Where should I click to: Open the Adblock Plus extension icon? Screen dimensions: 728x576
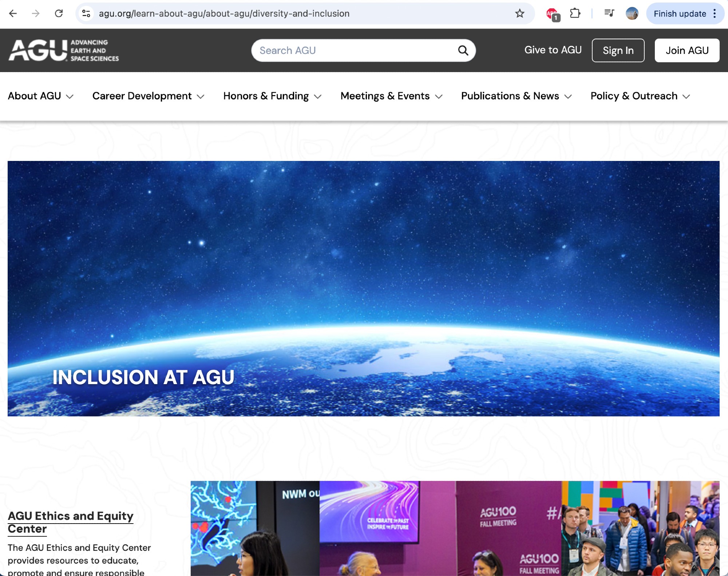pyautogui.click(x=552, y=14)
